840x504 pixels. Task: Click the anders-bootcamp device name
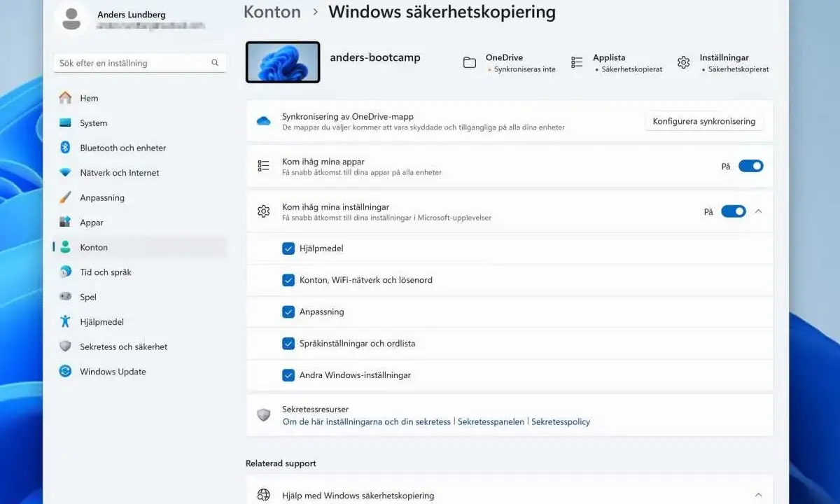click(x=375, y=57)
